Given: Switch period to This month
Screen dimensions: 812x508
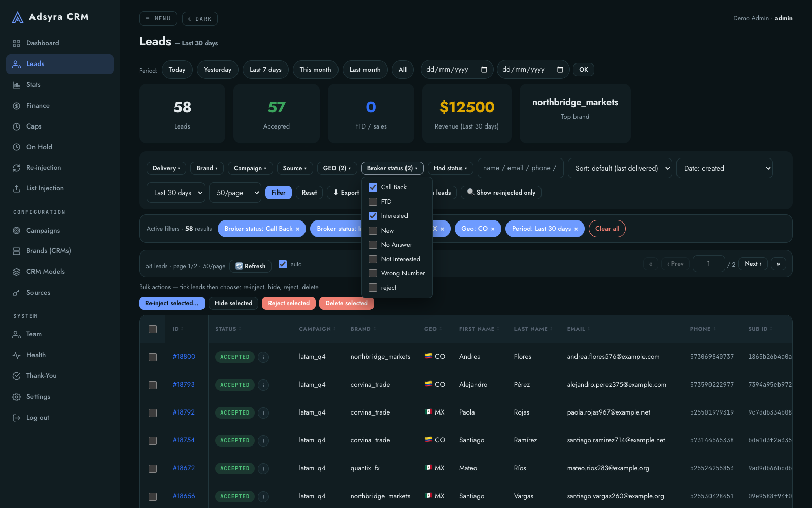Looking at the screenshot, I should point(315,70).
